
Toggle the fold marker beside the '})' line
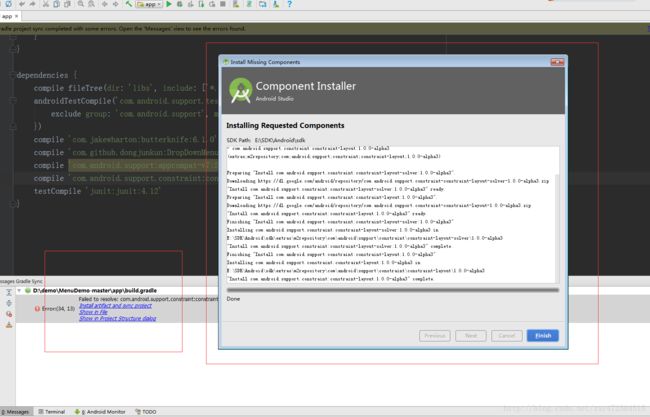pos(12,126)
